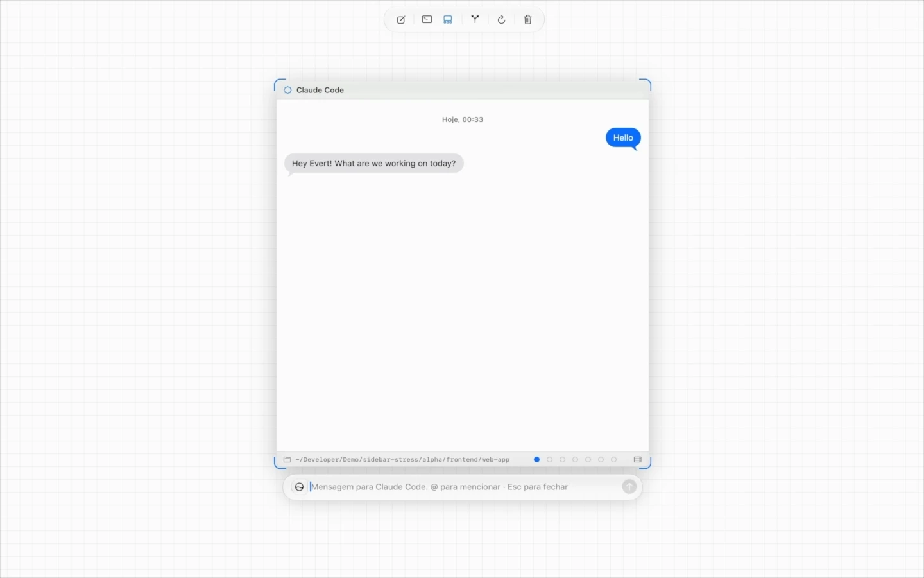Select the fifth page dot
This screenshot has height=578, width=924.
(588, 460)
